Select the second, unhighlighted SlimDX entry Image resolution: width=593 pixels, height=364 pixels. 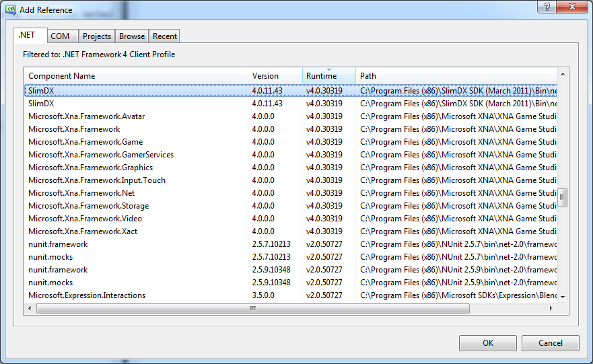click(x=291, y=104)
